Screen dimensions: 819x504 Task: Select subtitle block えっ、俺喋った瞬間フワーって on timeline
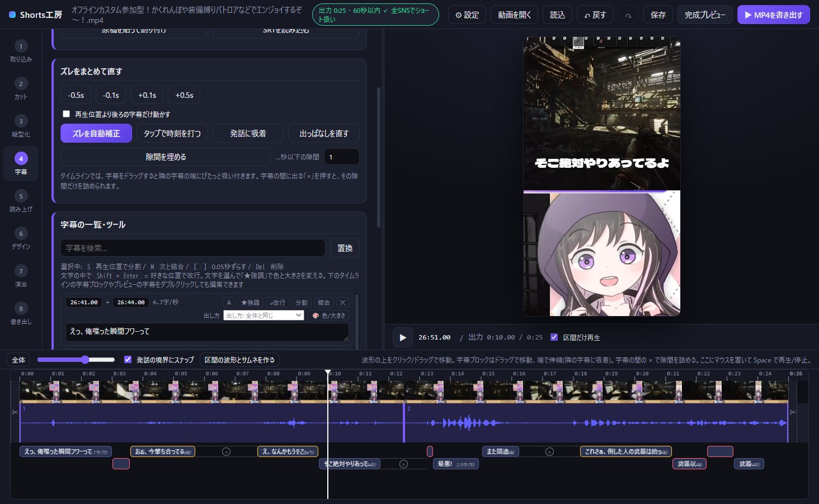tap(65, 451)
